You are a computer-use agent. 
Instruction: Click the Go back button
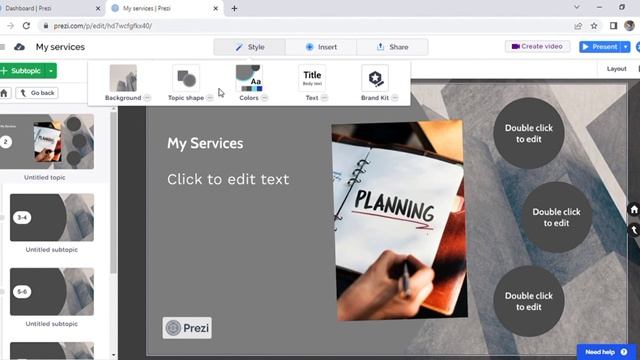(37, 93)
